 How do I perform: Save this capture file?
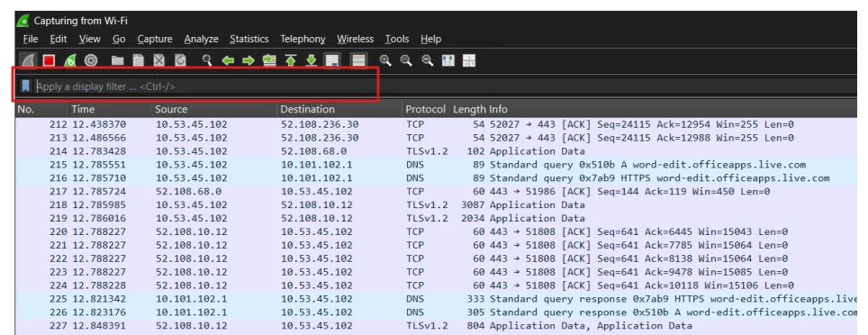tap(139, 60)
